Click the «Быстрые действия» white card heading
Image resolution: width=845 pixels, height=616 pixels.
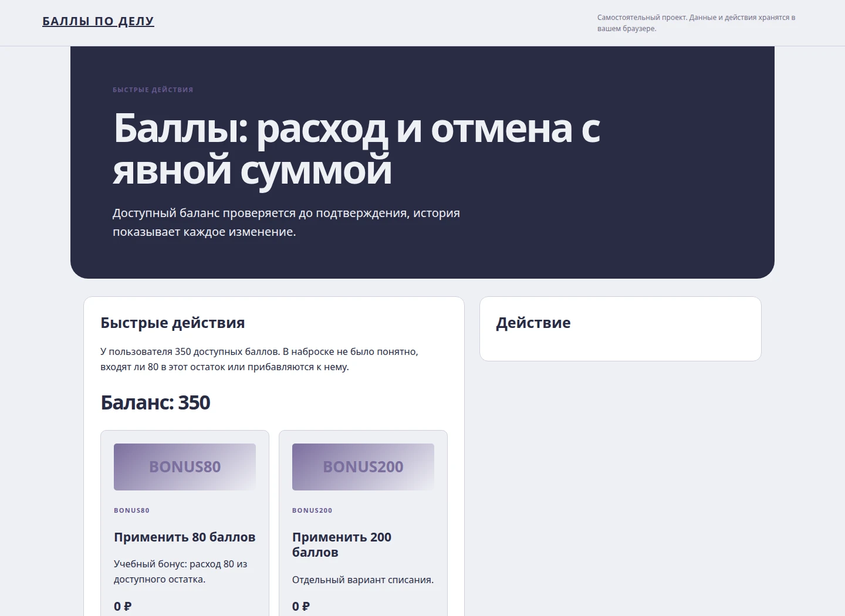point(173,323)
